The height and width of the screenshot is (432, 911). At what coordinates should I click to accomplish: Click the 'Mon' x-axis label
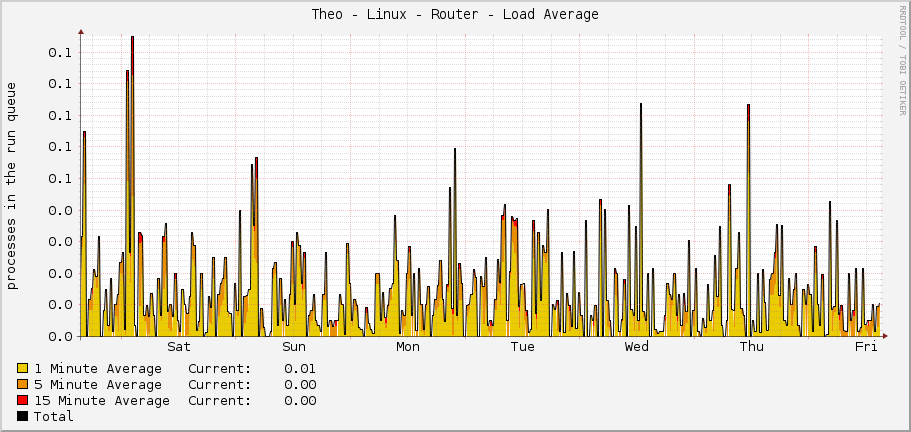pyautogui.click(x=408, y=347)
